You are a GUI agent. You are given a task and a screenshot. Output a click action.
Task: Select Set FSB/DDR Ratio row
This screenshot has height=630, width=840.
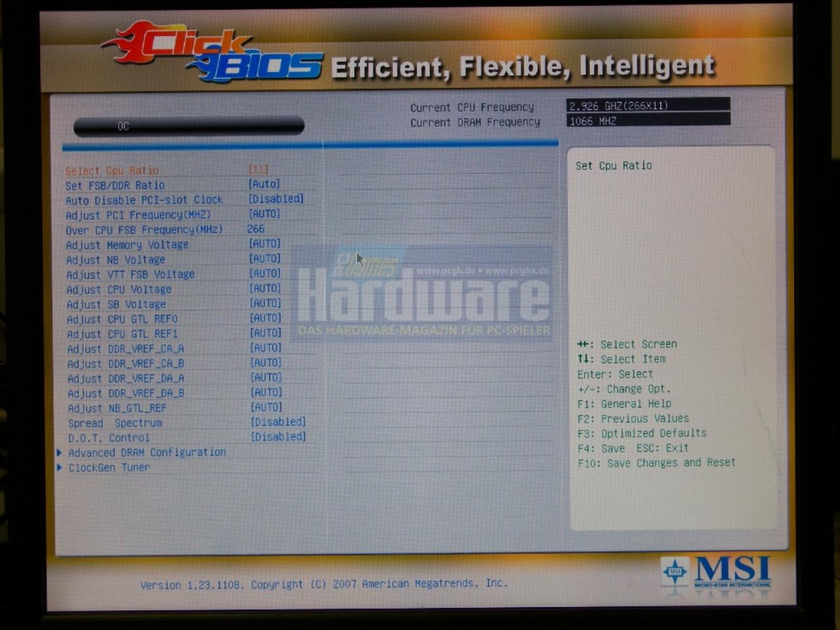115,186
